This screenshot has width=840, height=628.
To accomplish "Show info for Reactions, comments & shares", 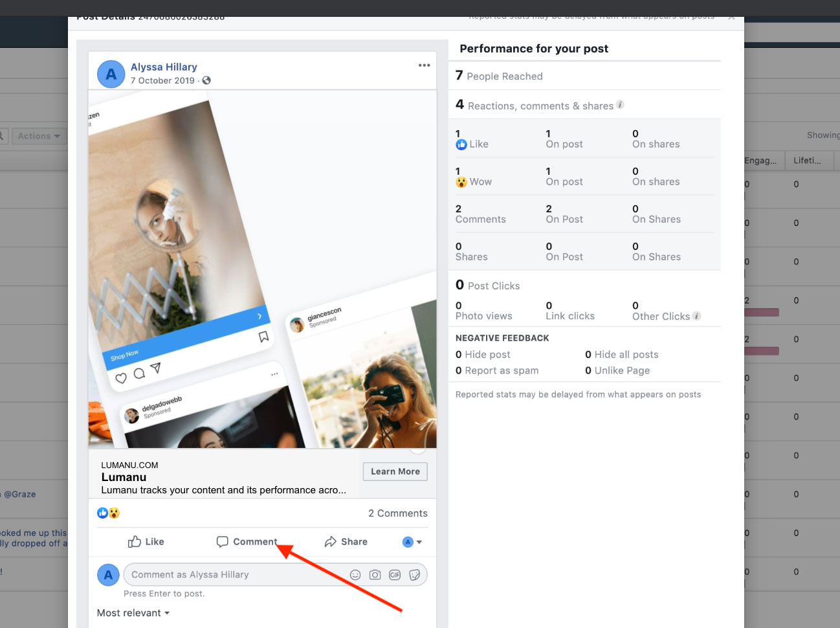I will (620, 104).
